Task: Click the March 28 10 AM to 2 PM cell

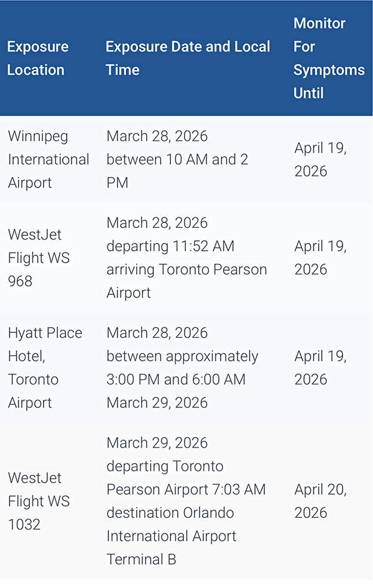Action: coord(177,160)
